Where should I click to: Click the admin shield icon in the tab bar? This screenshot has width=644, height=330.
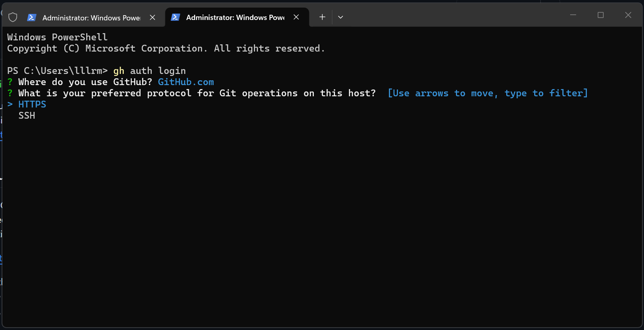(x=13, y=17)
